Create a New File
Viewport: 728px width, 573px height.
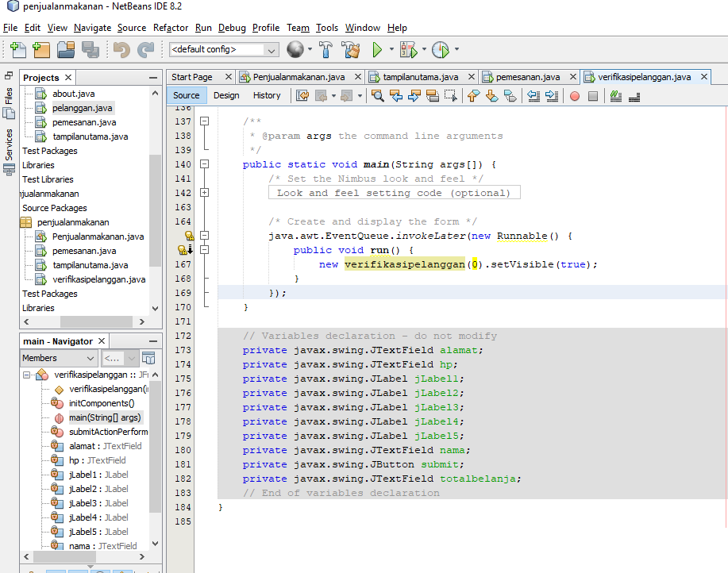pyautogui.click(x=17, y=49)
